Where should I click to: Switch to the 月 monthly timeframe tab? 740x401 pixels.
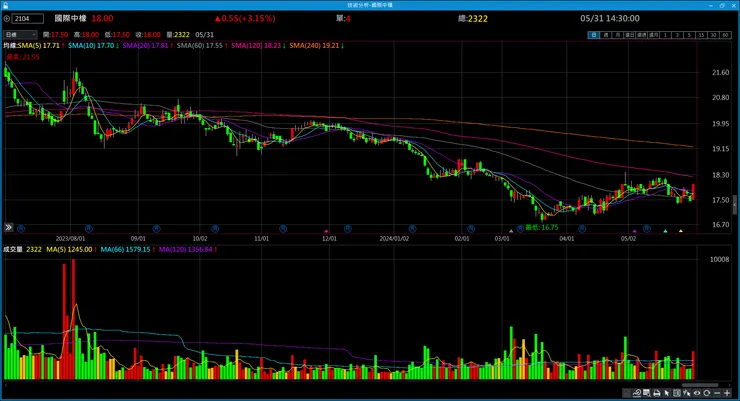(x=618, y=35)
